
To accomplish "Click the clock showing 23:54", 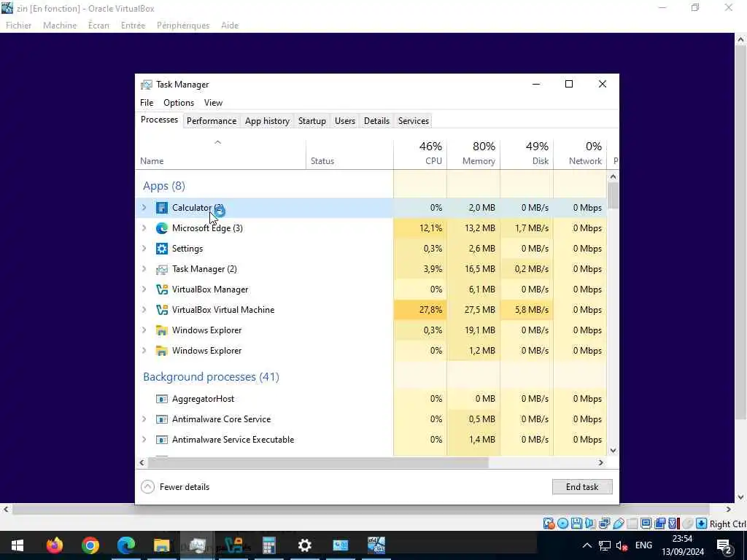I will point(682,545).
